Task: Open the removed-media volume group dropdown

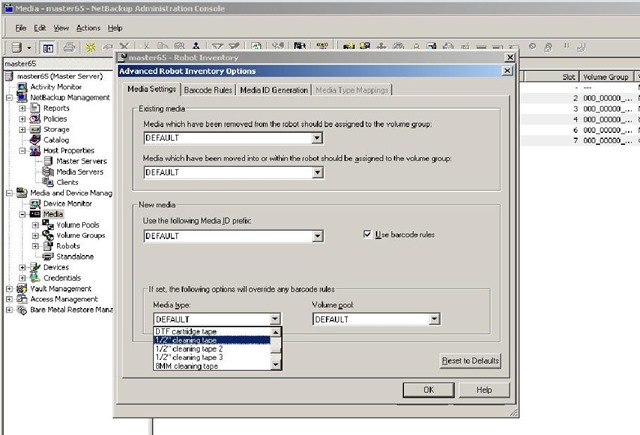Action: 317,138
